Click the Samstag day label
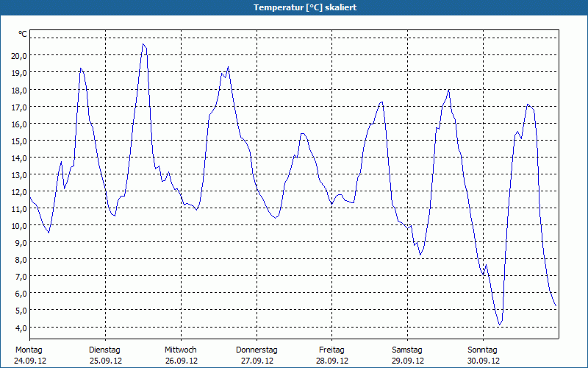Image resolution: width=588 pixels, height=368 pixels. [407, 350]
